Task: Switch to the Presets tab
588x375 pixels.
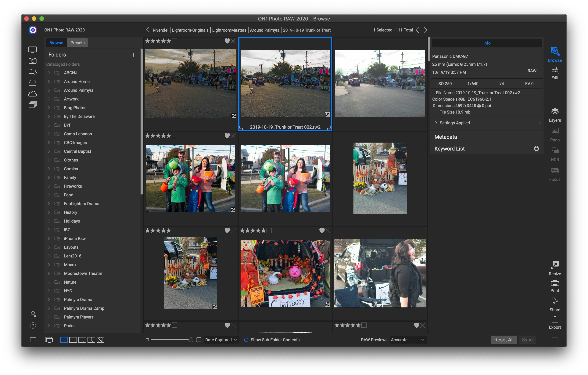Action: (77, 43)
